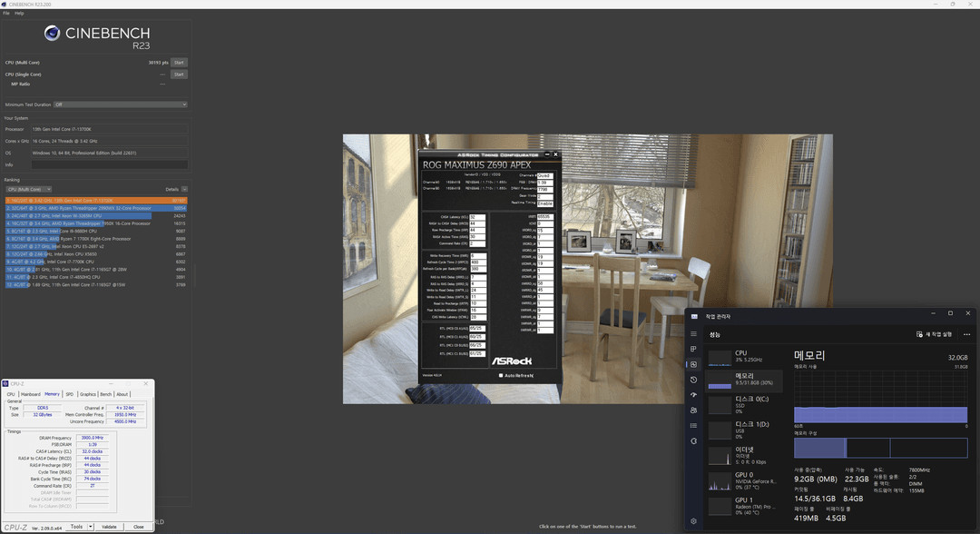Click memory composition bar in Task Manager
This screenshot has width=980, height=534.
(x=880, y=448)
